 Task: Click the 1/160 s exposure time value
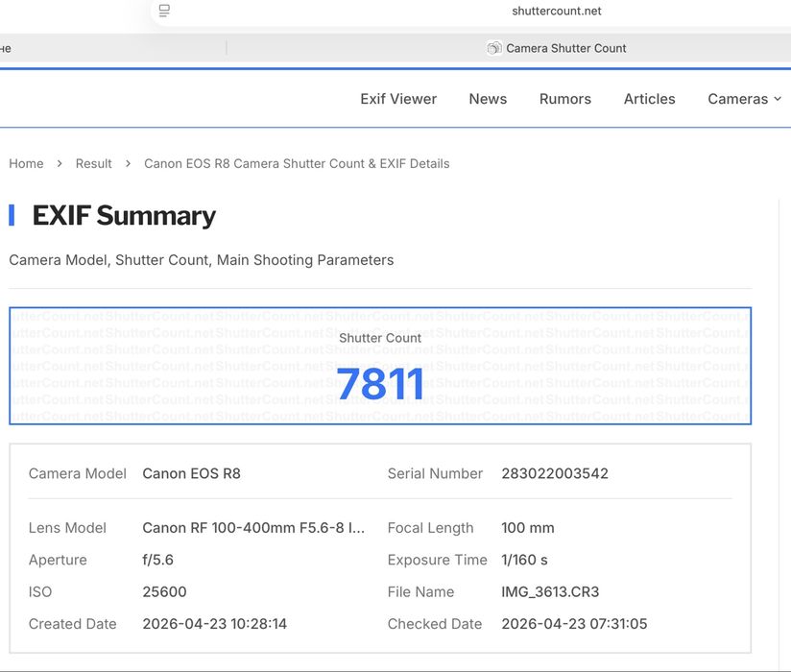click(x=524, y=560)
